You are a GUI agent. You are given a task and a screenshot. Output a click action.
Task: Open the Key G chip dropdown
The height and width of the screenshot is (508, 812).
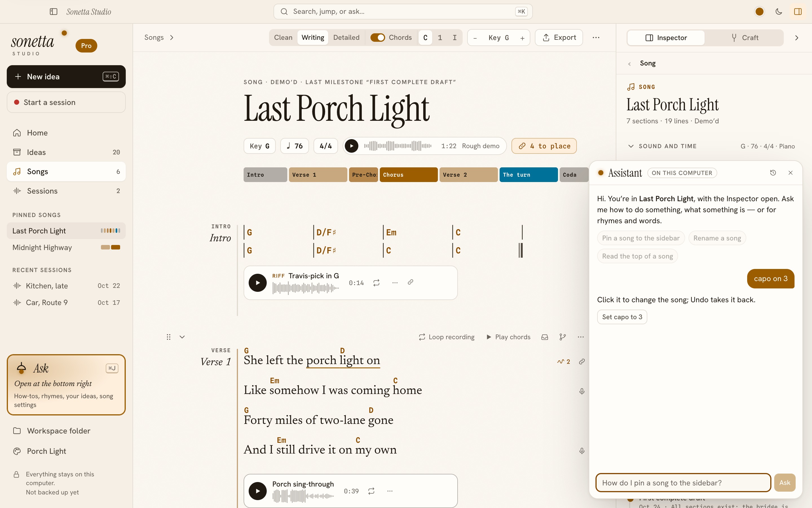(259, 146)
